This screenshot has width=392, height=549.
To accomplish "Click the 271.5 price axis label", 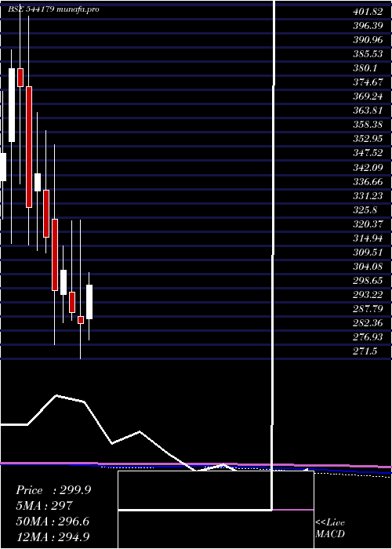I will pyautogui.click(x=365, y=351).
